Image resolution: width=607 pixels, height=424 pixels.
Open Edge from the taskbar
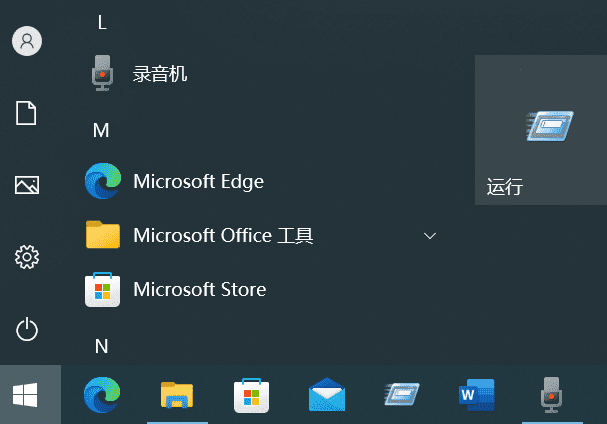click(x=102, y=396)
